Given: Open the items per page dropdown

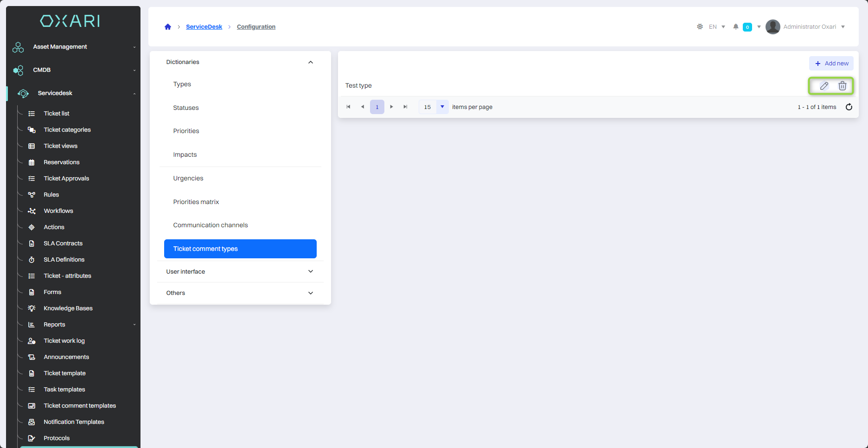Looking at the screenshot, I should 442,107.
